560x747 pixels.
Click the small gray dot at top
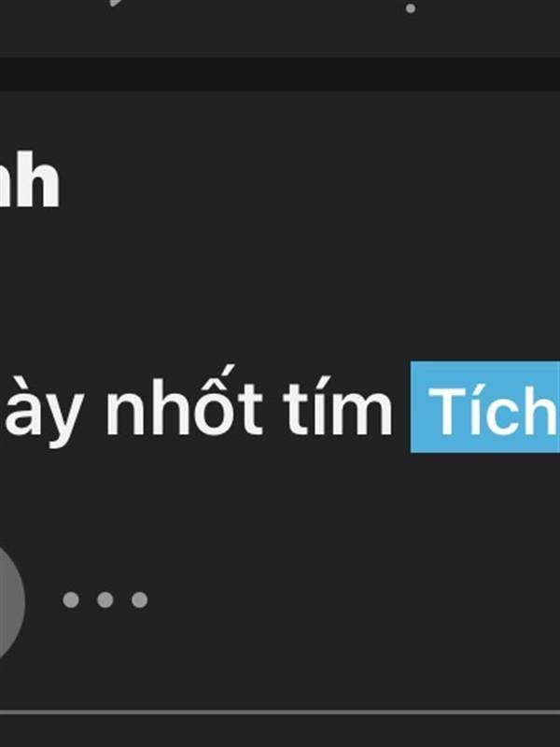tap(411, 8)
